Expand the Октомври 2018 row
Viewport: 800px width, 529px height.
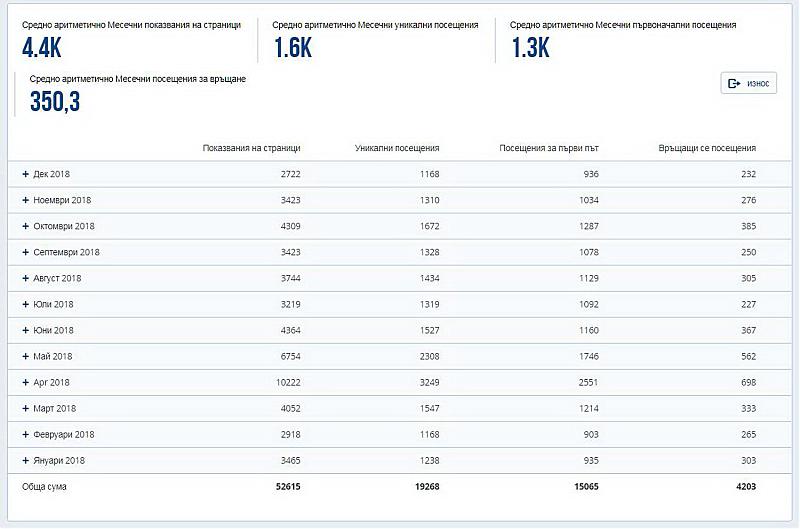pyautogui.click(x=26, y=226)
